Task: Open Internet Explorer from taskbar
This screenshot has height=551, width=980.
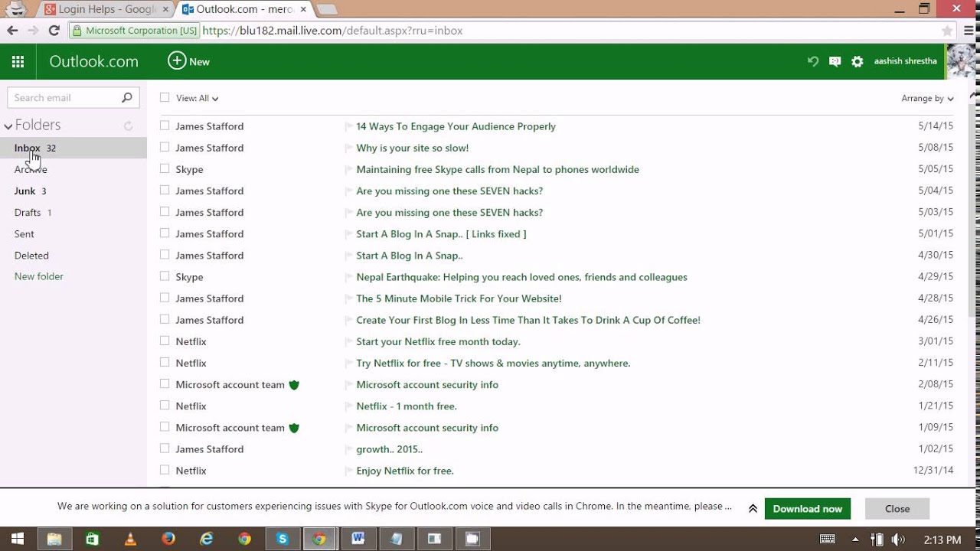Action: [206, 539]
